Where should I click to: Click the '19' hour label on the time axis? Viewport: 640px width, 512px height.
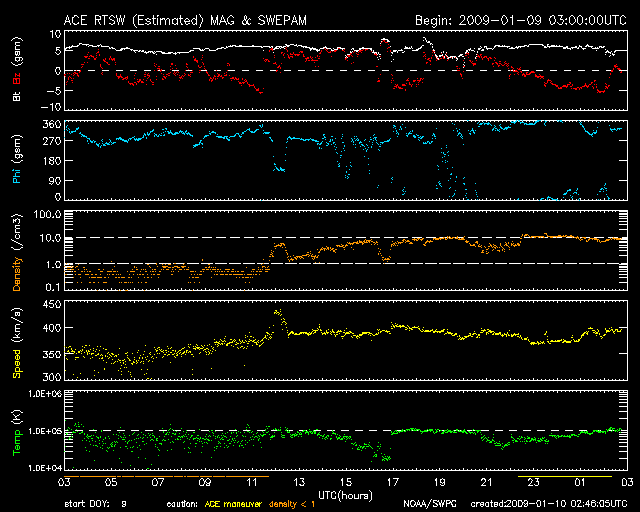click(x=440, y=483)
